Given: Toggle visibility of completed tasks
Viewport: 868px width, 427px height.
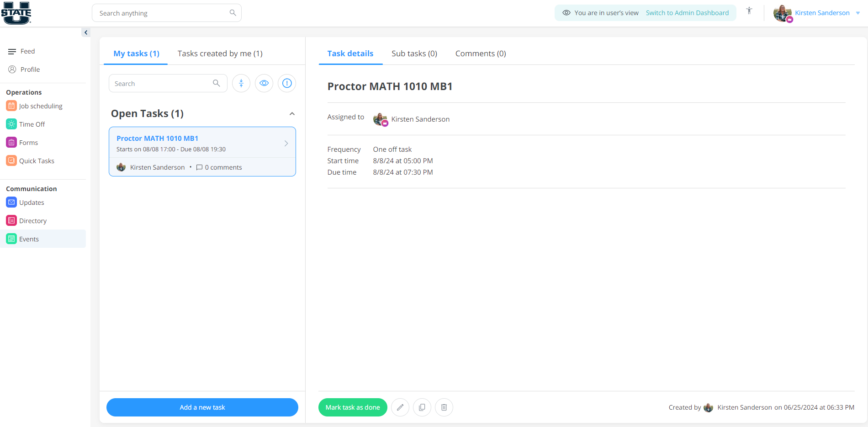Looking at the screenshot, I should (264, 83).
